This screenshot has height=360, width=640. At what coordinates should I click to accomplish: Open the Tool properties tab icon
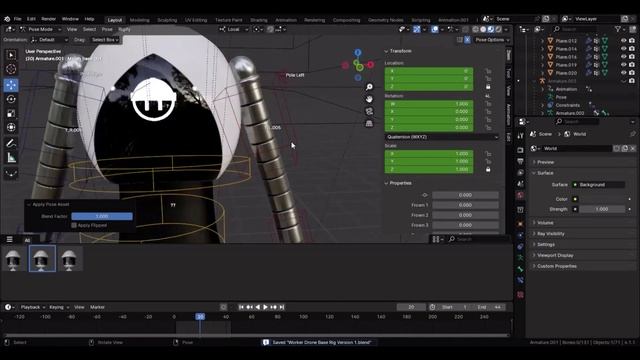tap(520, 136)
